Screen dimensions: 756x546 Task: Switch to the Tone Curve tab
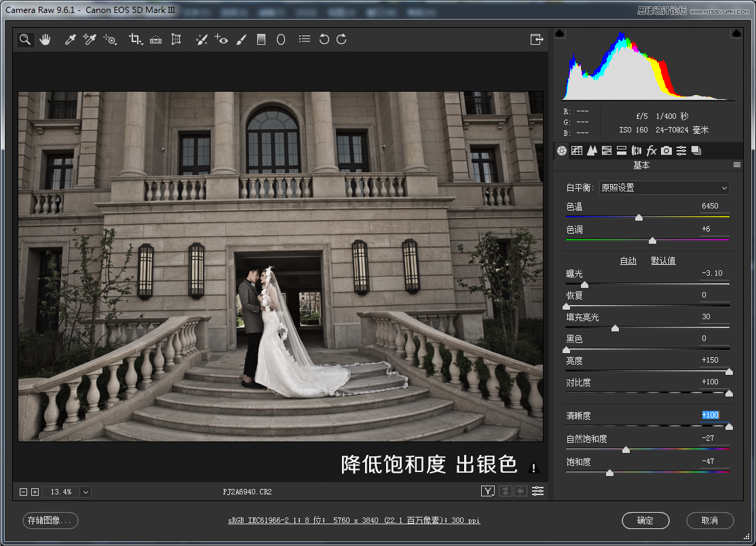577,151
